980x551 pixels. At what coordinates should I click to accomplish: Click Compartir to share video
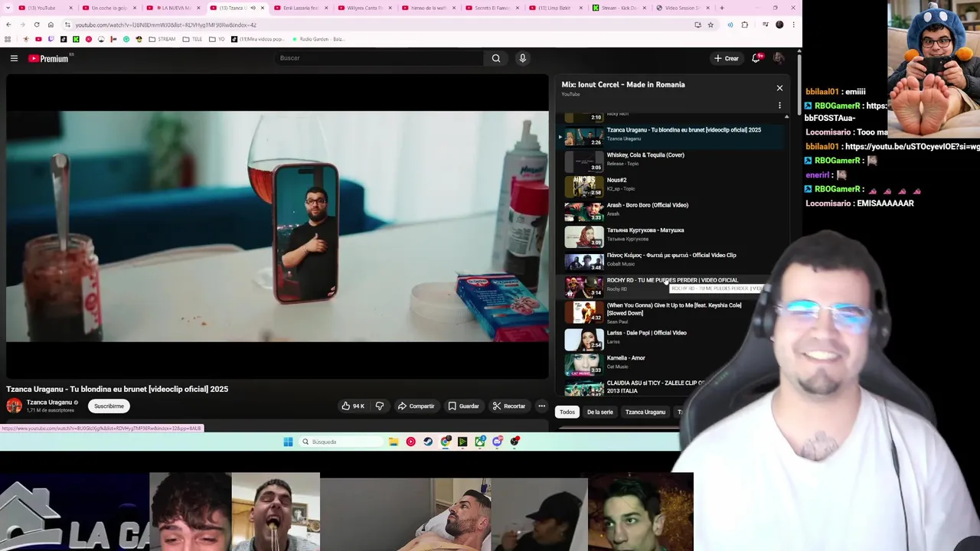pos(416,406)
